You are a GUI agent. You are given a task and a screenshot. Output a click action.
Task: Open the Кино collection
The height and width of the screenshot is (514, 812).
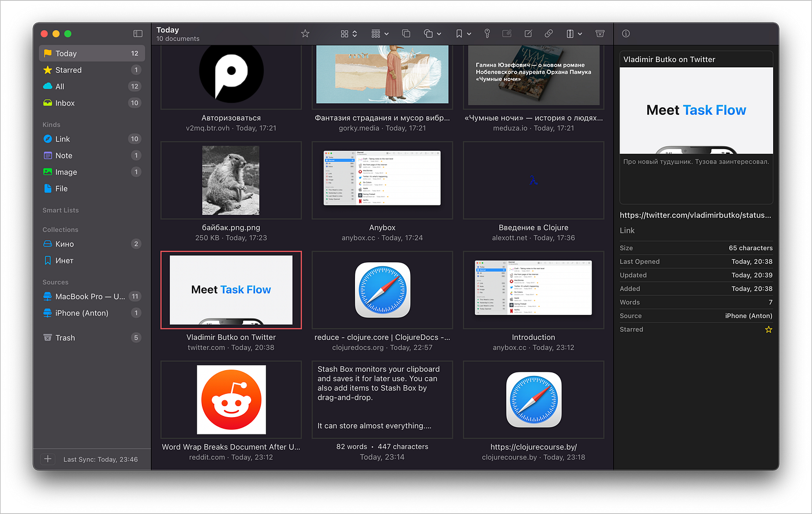(92, 244)
